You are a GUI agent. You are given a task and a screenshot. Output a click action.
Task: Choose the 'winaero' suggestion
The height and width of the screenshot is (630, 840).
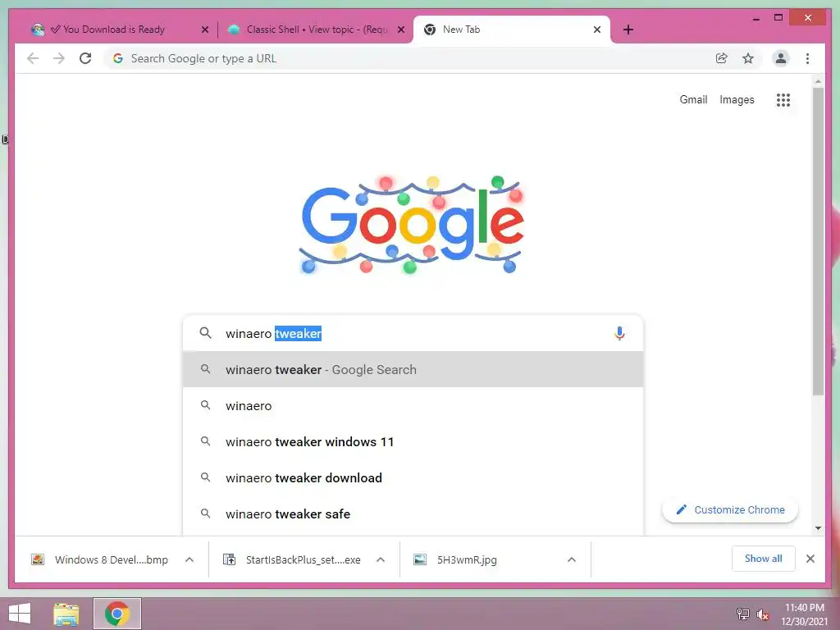(x=413, y=405)
